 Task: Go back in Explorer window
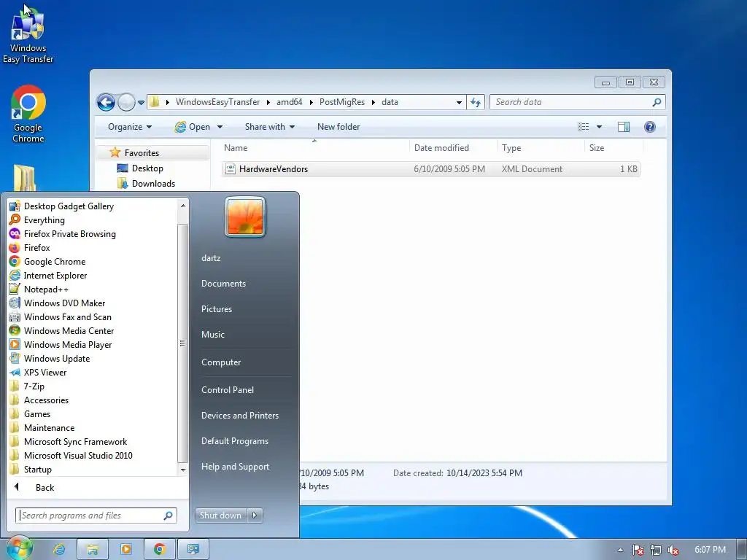click(x=106, y=102)
